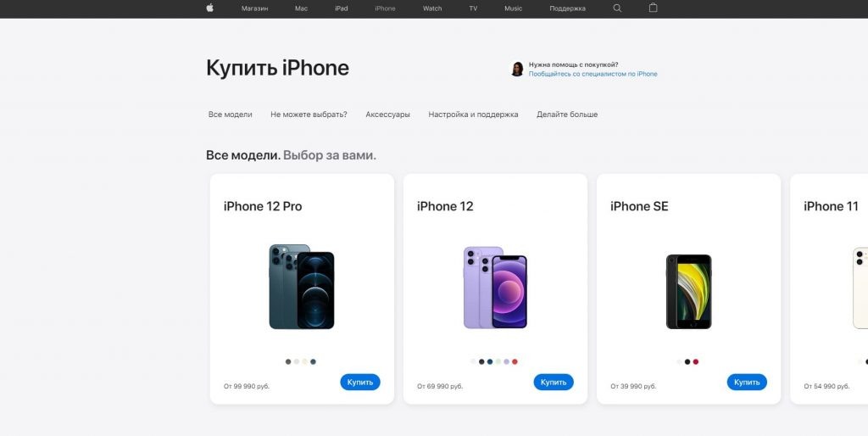Select the red color swatch for iPhone SE
This screenshot has width=868, height=436.
pos(696,361)
